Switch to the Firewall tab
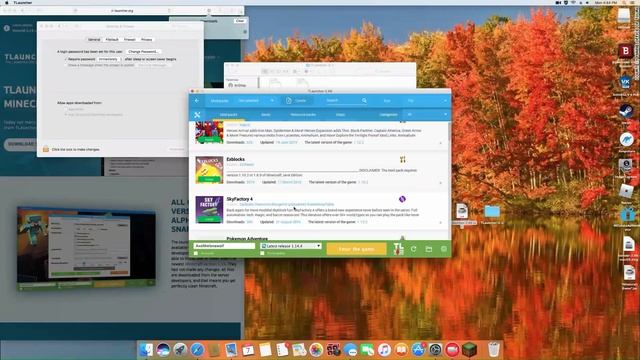 point(129,40)
